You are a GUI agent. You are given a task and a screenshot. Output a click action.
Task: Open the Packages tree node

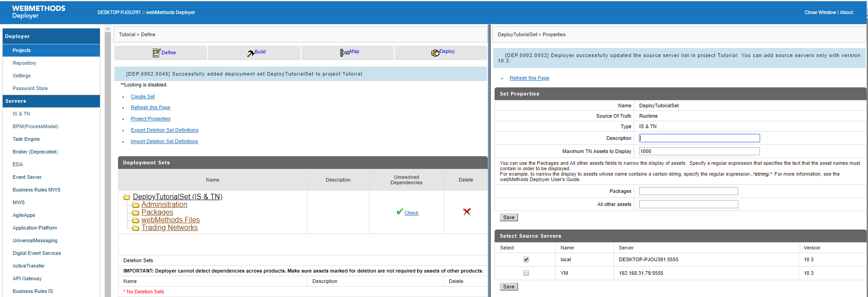pyautogui.click(x=157, y=212)
